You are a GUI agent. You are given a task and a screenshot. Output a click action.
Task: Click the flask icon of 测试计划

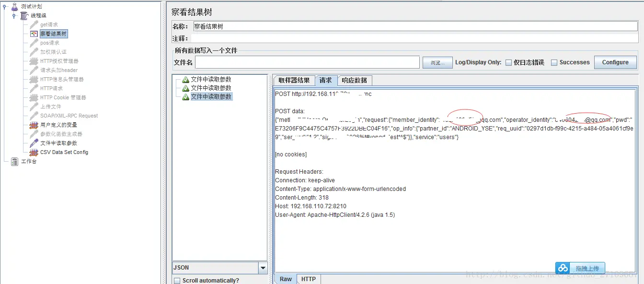coord(15,7)
